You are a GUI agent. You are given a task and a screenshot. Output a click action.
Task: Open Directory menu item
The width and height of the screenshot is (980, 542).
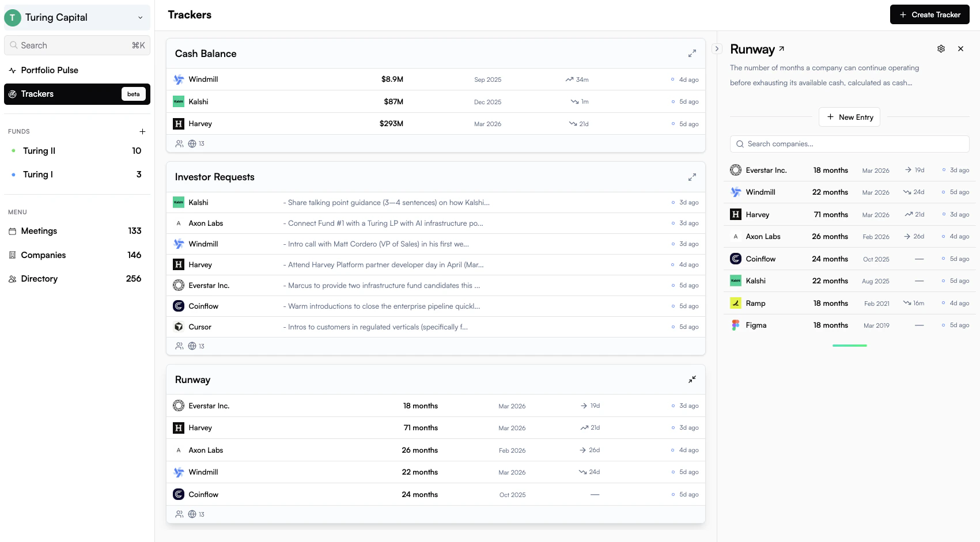[x=77, y=279]
